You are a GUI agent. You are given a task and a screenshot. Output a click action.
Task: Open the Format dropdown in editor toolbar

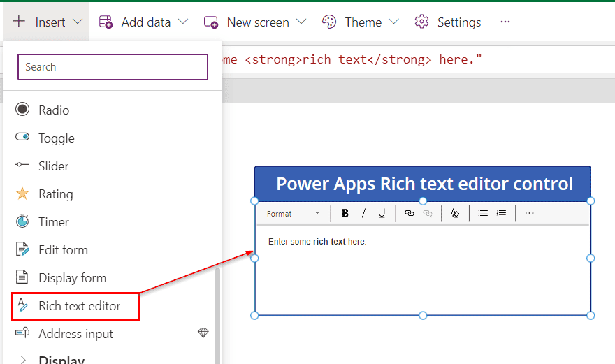tap(293, 213)
